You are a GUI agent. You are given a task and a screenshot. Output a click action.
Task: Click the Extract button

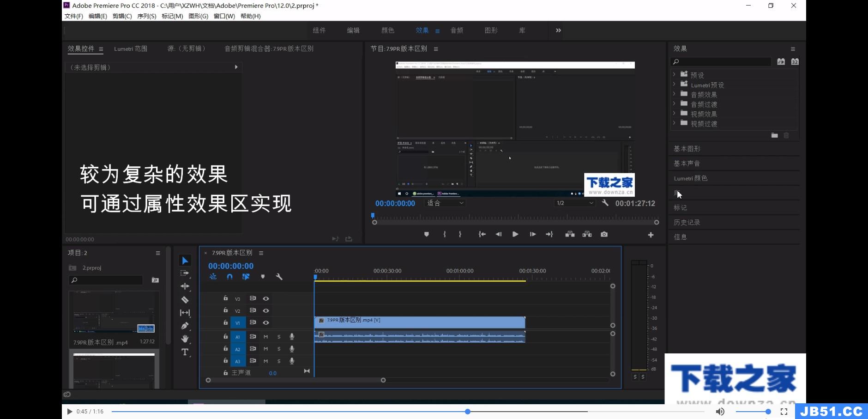click(587, 235)
